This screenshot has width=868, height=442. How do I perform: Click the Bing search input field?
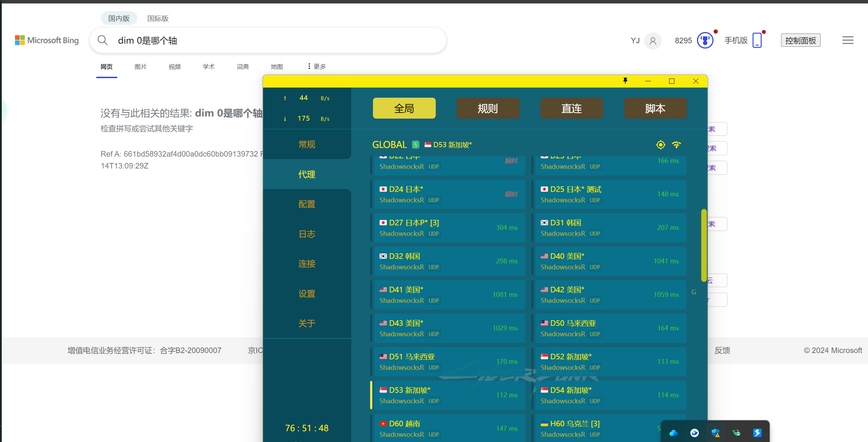[268, 40]
